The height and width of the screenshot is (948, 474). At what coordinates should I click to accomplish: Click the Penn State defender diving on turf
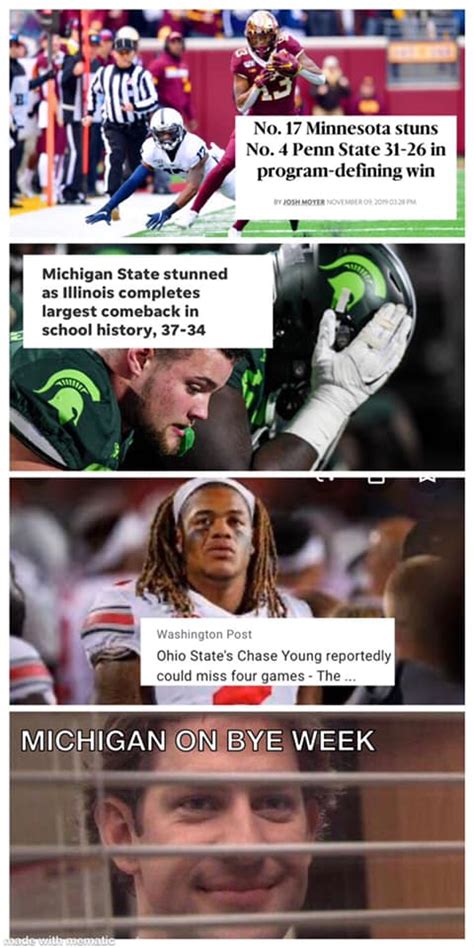tap(161, 168)
